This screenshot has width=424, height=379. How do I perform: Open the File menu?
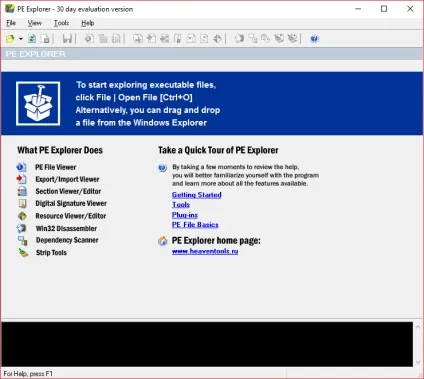11,23
